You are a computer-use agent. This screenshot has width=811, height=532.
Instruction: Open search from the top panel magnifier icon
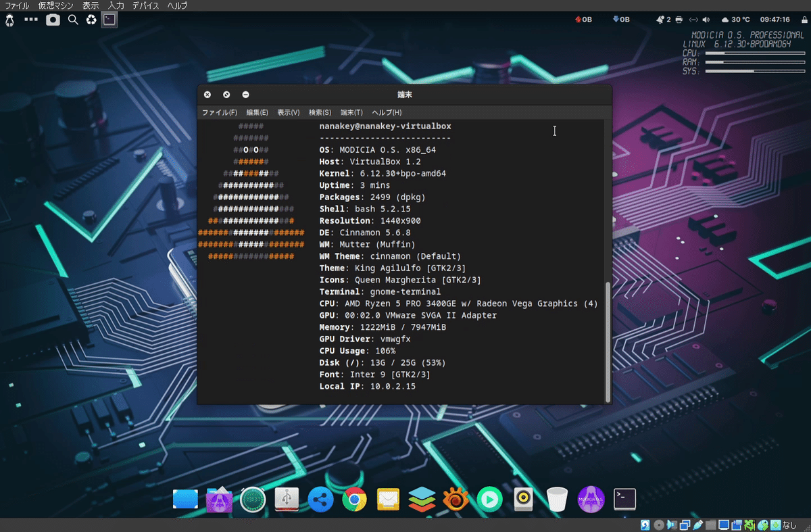point(72,20)
